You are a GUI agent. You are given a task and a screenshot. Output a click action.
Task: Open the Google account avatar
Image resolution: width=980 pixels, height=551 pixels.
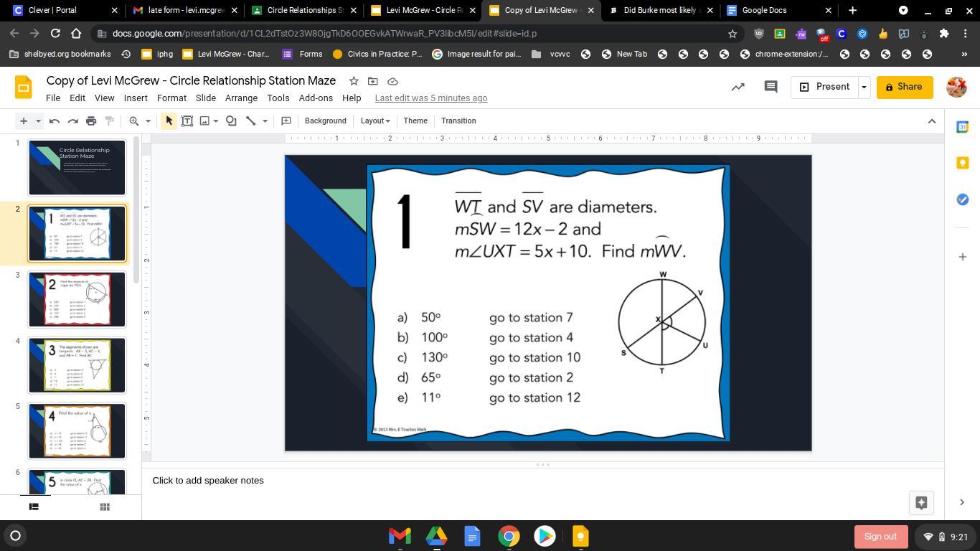pyautogui.click(x=956, y=87)
